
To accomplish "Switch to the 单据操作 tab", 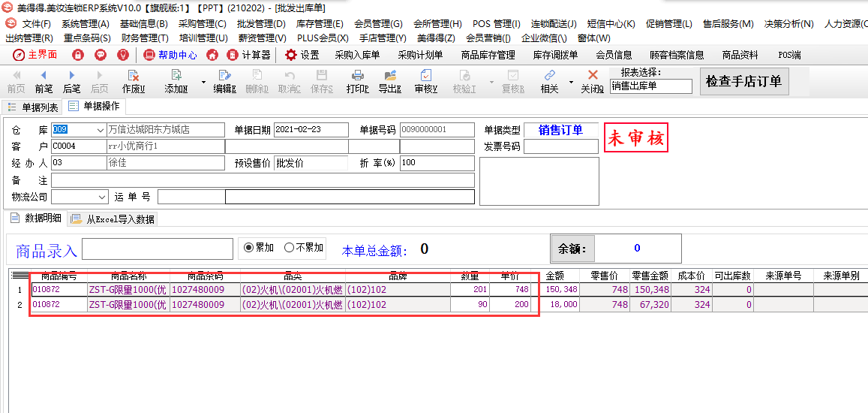I will click(95, 106).
